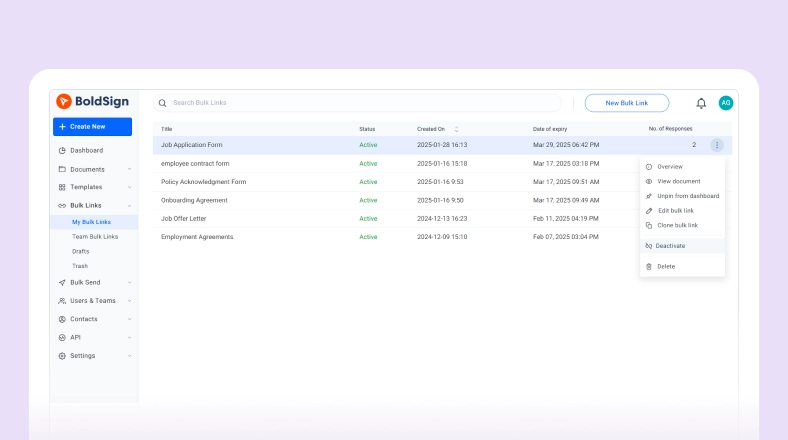The width and height of the screenshot is (788, 440).
Task: Choose Deactivate in the context menu
Action: (682, 246)
